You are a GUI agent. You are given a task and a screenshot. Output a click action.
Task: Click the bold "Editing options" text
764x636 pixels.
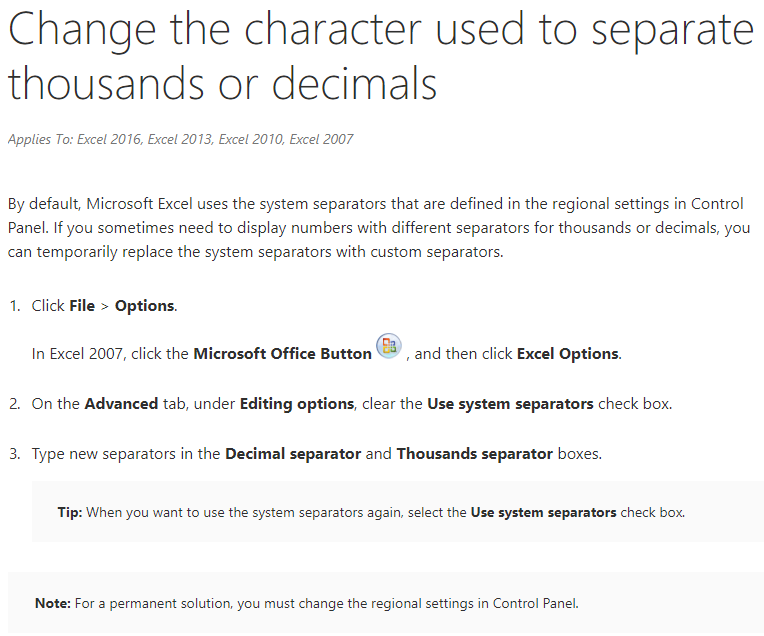297,404
